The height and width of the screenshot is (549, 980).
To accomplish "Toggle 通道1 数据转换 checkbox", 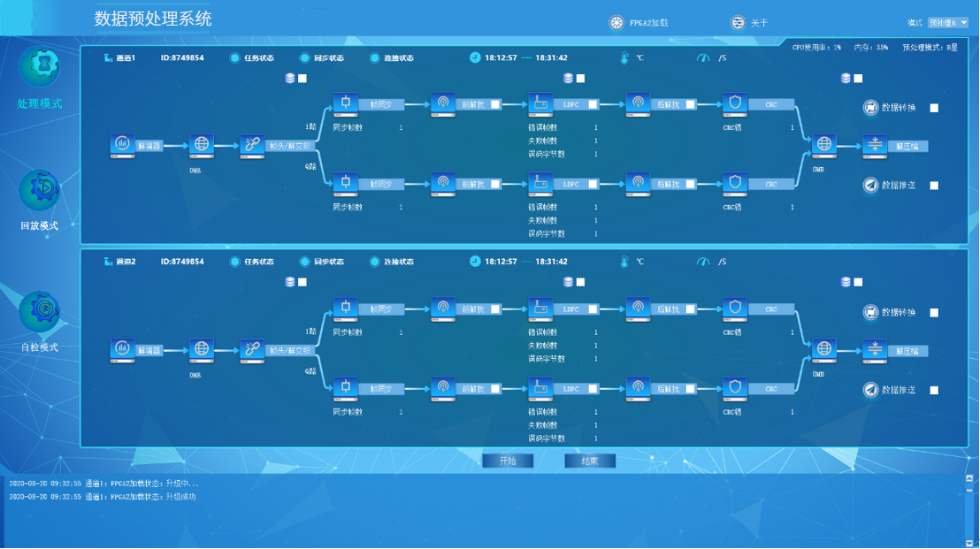I will [x=934, y=109].
